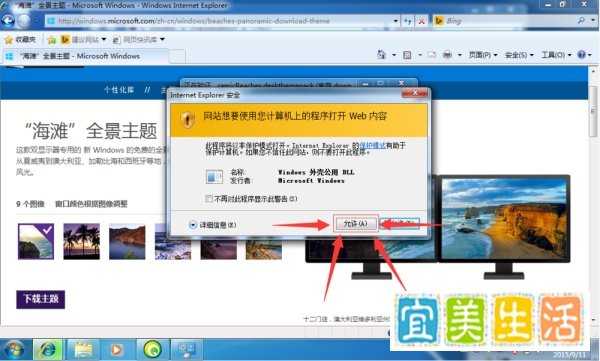The width and height of the screenshot is (600, 361).
Task: Click the search magnifier icon in Bing box
Action: pyautogui.click(x=581, y=21)
